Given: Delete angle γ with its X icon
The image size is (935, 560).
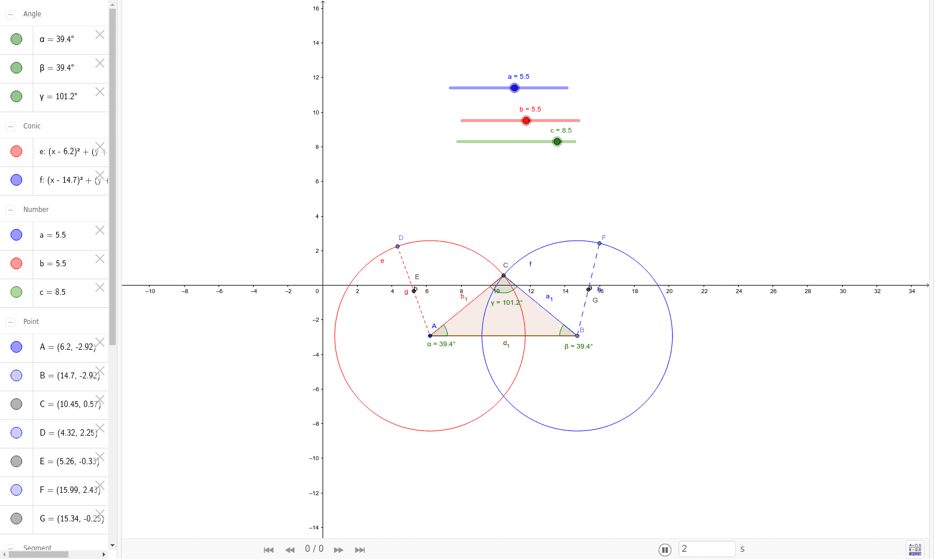Looking at the screenshot, I should [x=100, y=92].
